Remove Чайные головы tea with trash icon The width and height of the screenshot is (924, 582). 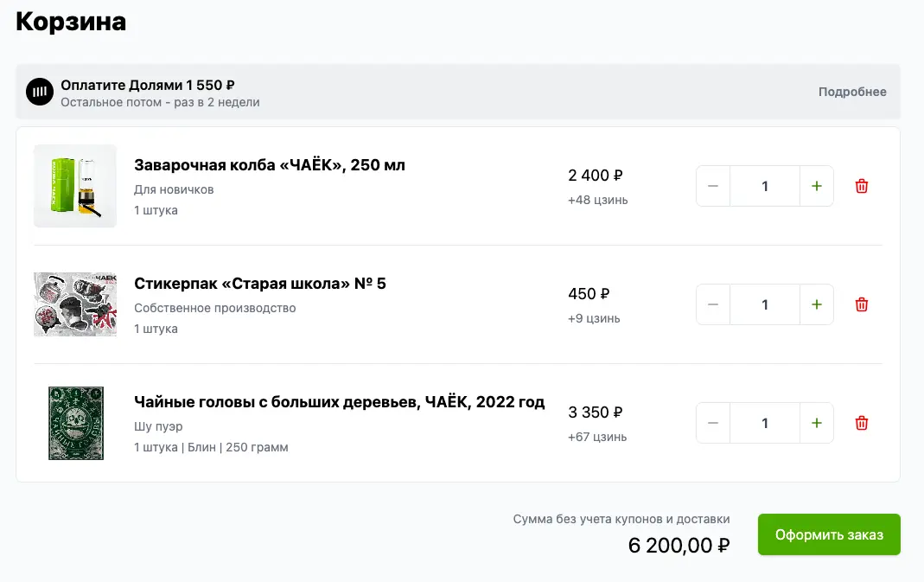pyautogui.click(x=861, y=422)
